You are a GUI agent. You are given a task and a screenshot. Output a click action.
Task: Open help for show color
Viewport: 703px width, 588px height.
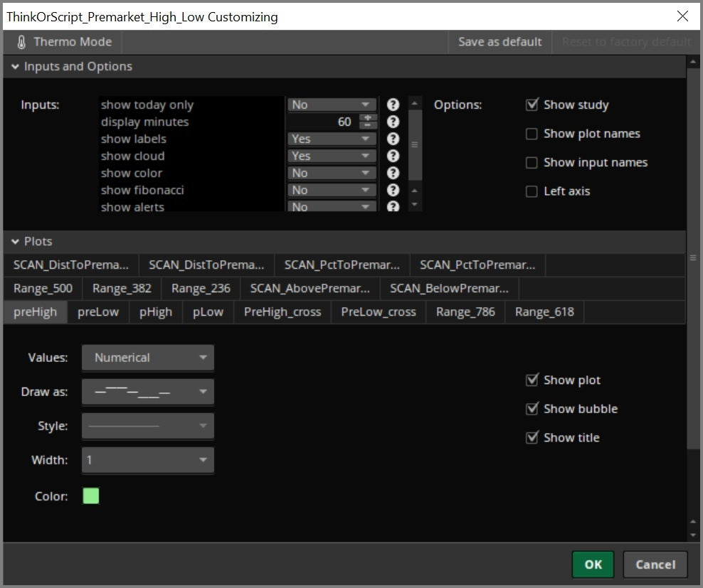393,173
